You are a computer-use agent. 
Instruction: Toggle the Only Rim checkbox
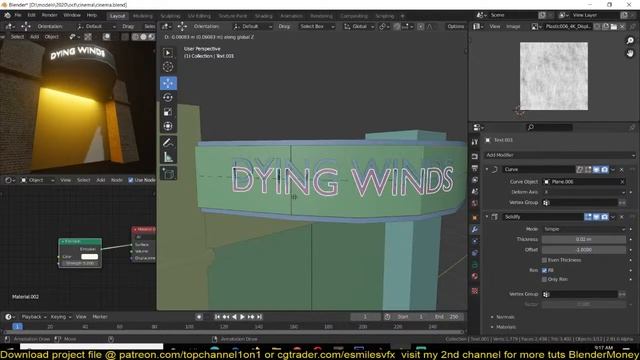tap(544, 279)
